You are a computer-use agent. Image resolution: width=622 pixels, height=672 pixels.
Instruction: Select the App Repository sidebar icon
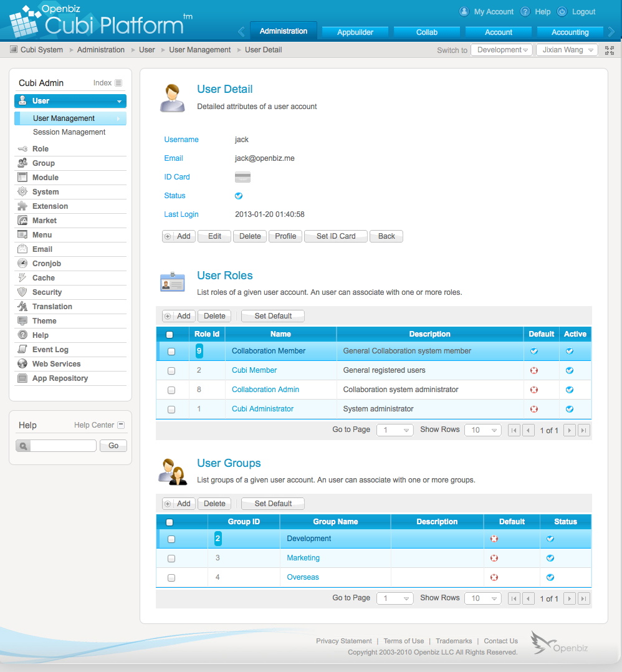pyautogui.click(x=22, y=378)
